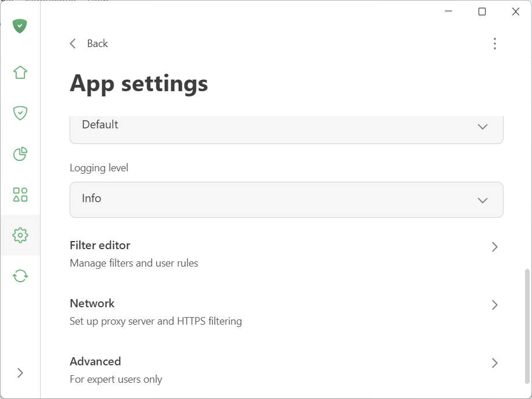Open the Network settings page
Viewport: 532px width, 399px height.
92,303
